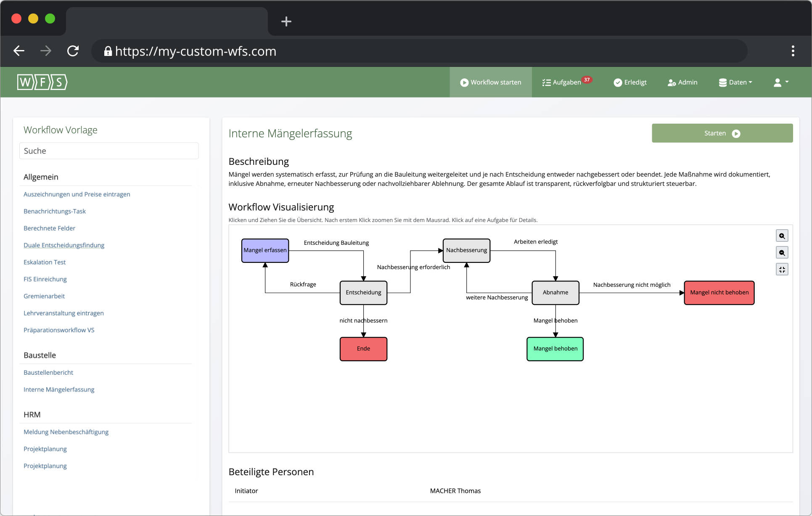Switch to the Erledigt tab

pos(630,82)
